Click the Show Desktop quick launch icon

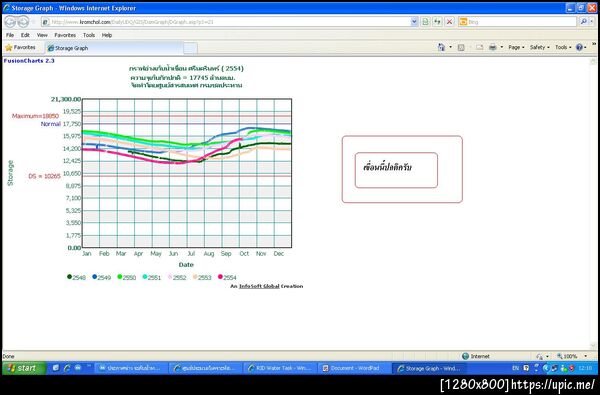56,368
